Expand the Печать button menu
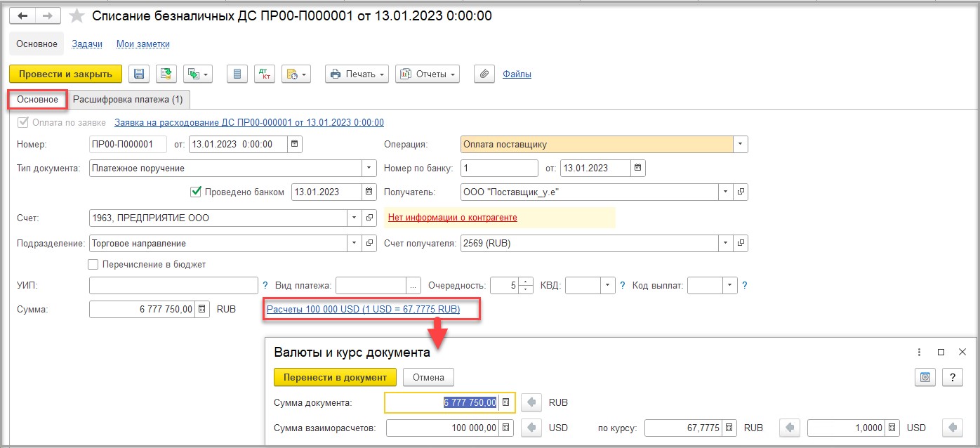Screen dimensions: 980x448 click(x=357, y=74)
